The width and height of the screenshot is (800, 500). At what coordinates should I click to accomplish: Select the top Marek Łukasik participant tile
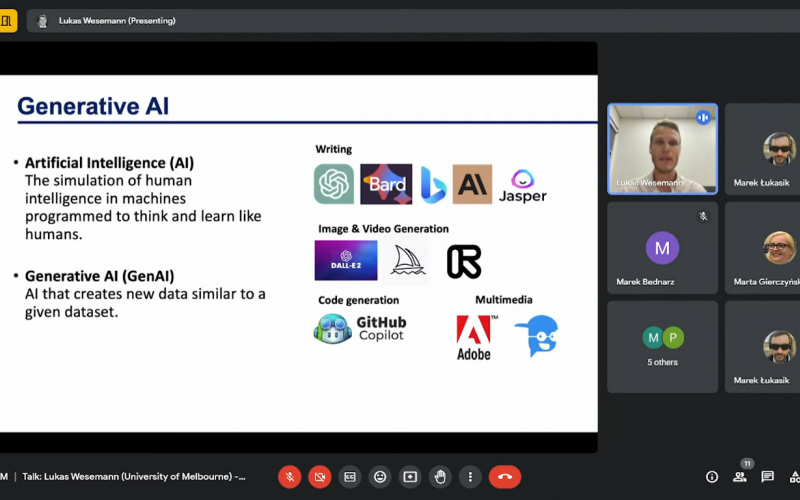pyautogui.click(x=762, y=149)
